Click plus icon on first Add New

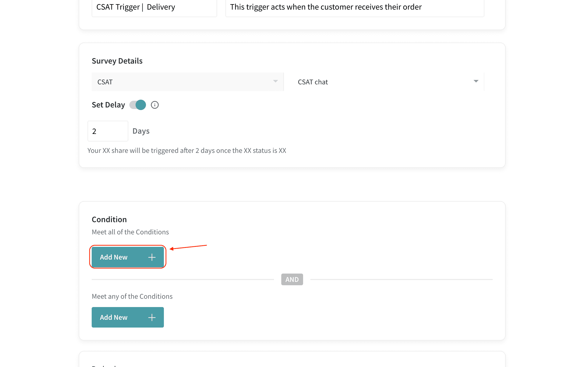coord(152,257)
